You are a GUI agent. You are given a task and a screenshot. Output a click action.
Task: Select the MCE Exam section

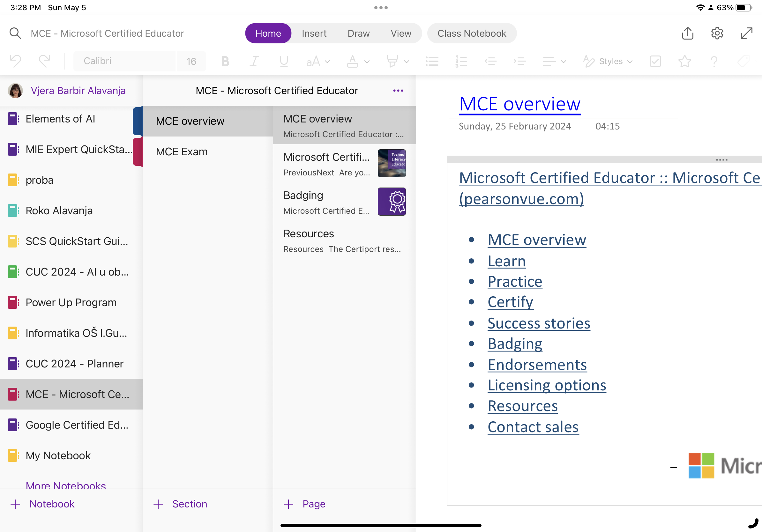pos(208,151)
